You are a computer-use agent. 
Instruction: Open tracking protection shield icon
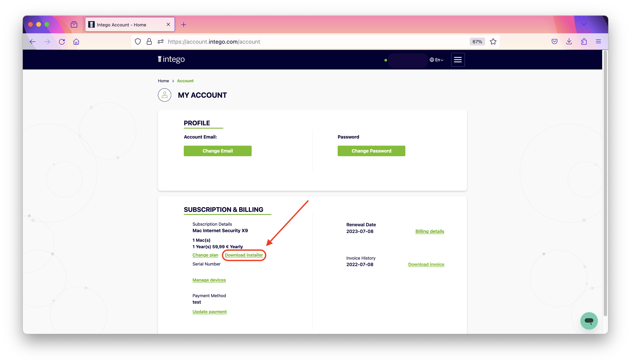[x=138, y=41]
